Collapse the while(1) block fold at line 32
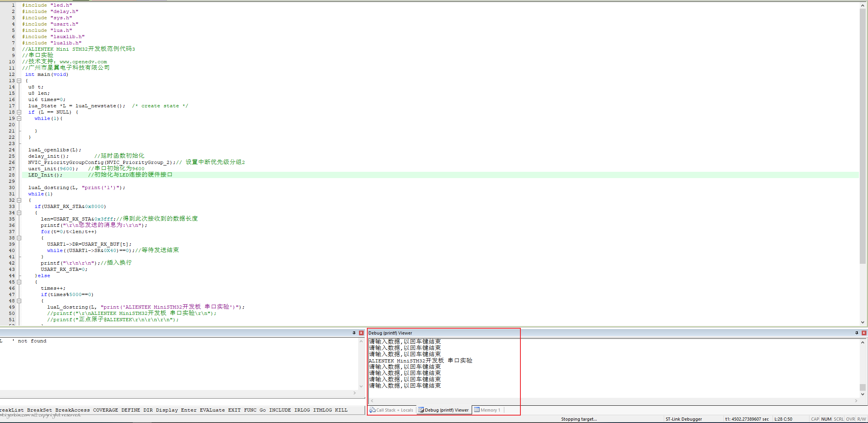 [x=19, y=200]
